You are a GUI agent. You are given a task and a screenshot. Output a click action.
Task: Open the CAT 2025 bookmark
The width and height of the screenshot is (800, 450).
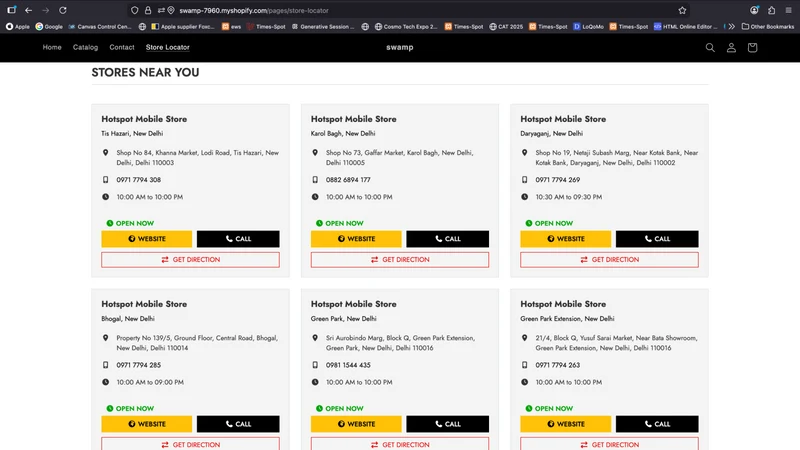(506, 27)
